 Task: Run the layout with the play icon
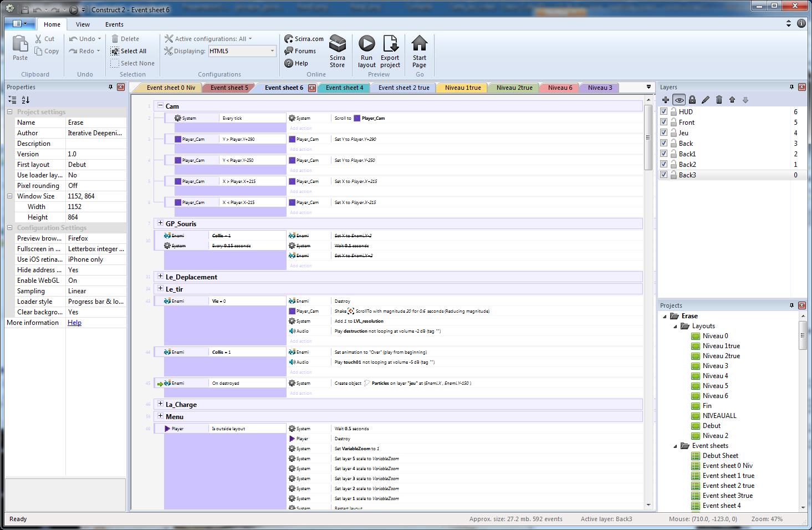point(366,43)
